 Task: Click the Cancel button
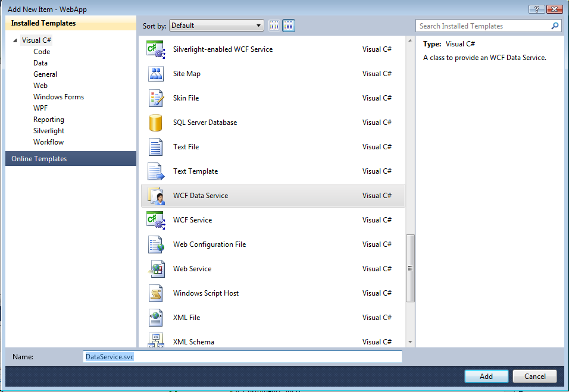[x=534, y=376]
